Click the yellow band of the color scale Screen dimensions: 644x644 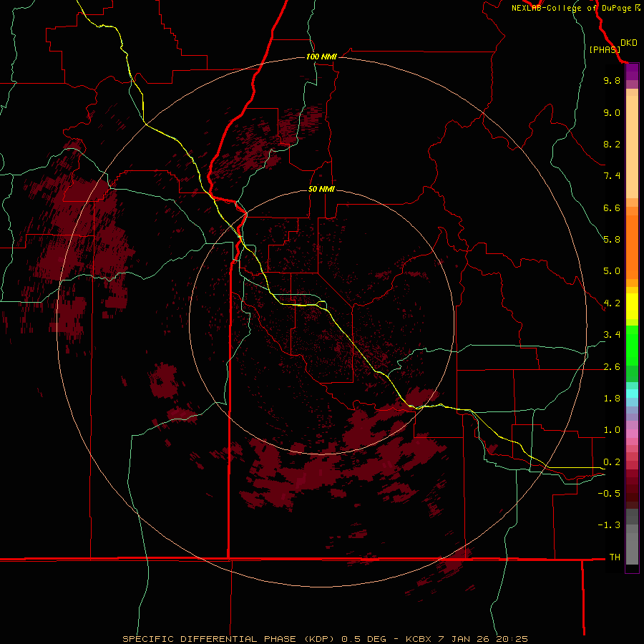coord(632,306)
